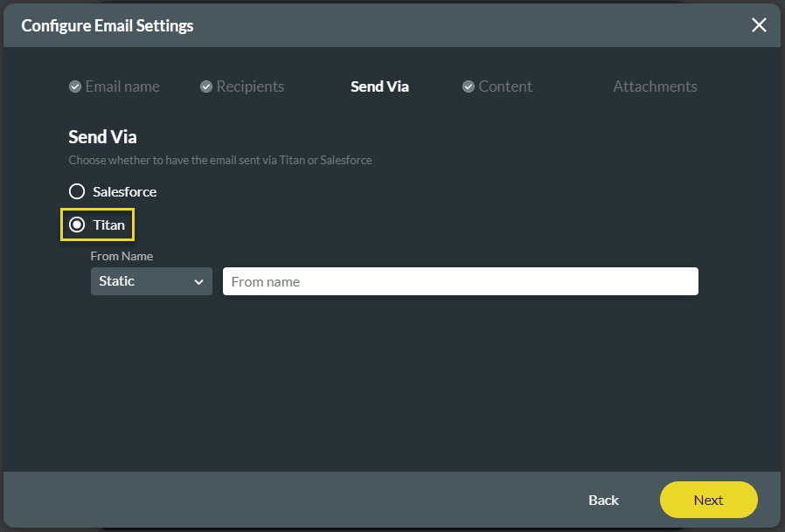Expand the chevron arrow on Static dropdown
The height and width of the screenshot is (532, 785).
point(198,282)
